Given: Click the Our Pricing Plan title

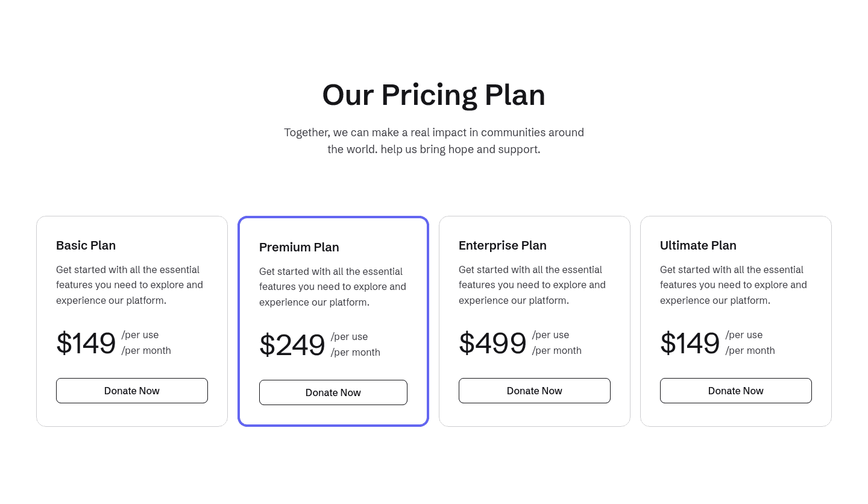Looking at the screenshot, I should (433, 94).
